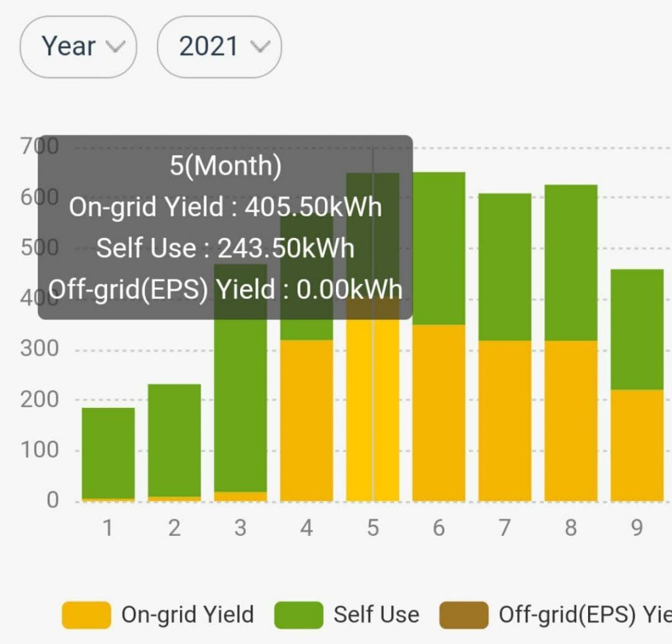Hide the Self Use series label
Screen dimensions: 672x644
tap(376, 615)
